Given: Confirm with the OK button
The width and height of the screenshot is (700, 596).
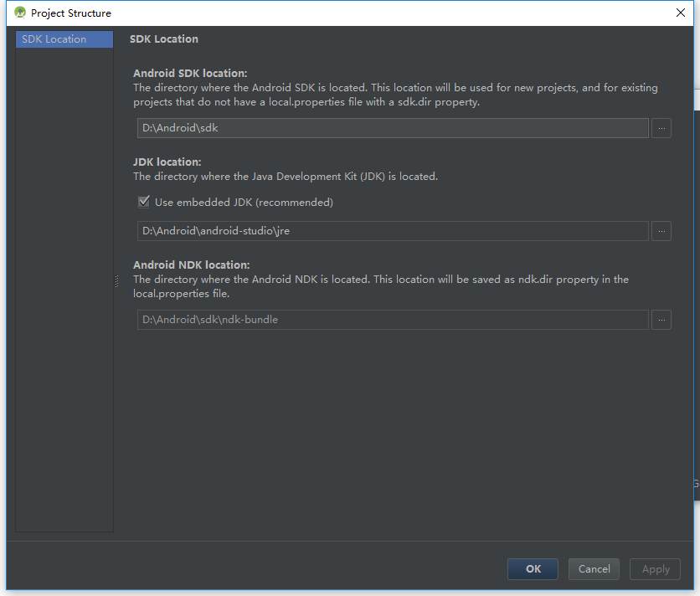Looking at the screenshot, I should [x=533, y=568].
